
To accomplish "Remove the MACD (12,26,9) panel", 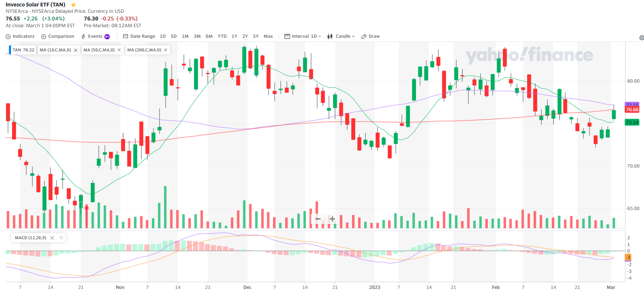I will click(x=52, y=238).
